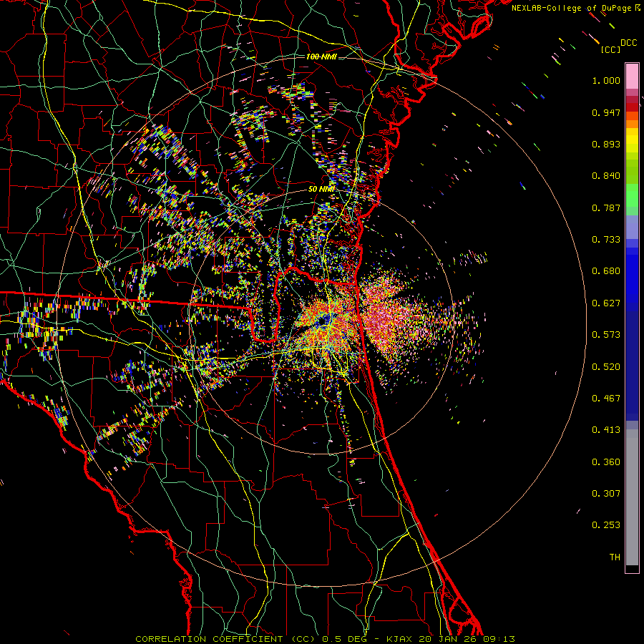Click the 0.627 color scale value
This screenshot has height=644, width=644.
[606, 303]
